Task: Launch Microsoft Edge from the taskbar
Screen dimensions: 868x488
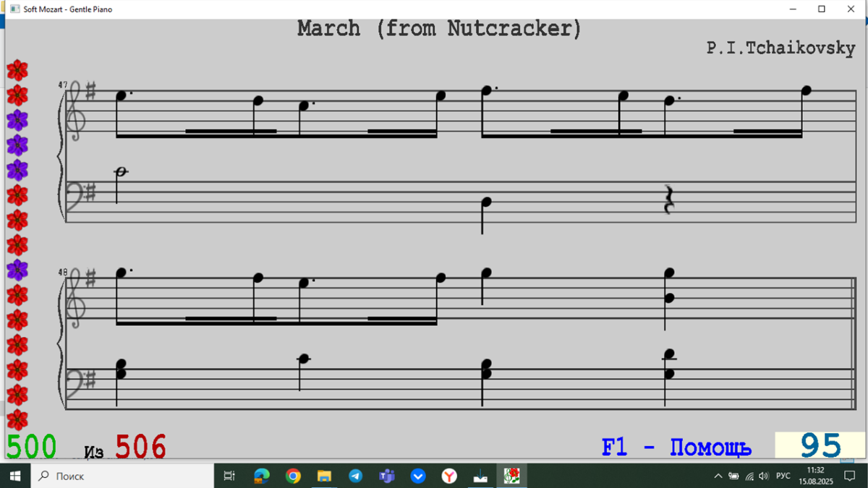Action: click(261, 476)
